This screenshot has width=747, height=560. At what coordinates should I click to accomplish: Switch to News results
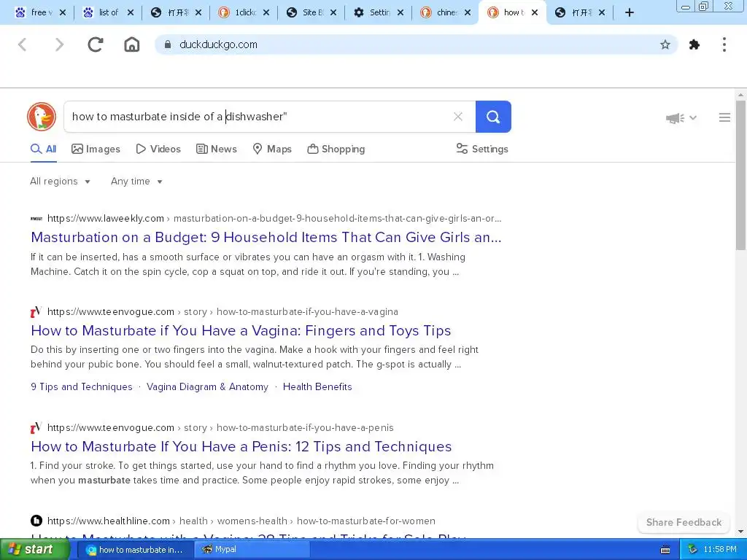[216, 149]
